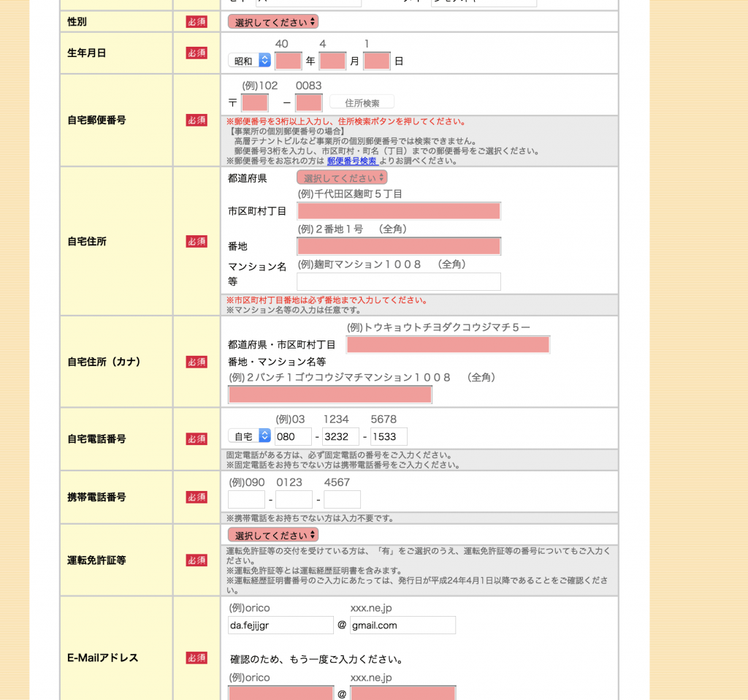Screen dimensions: 748x700
Task: Click the マンション名等 building name field
Action: 398,281
